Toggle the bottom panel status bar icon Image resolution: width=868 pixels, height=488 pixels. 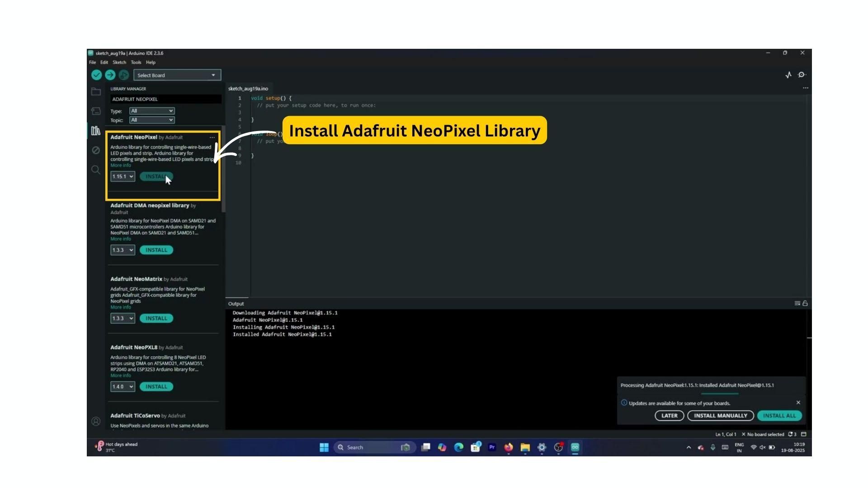pyautogui.click(x=804, y=434)
